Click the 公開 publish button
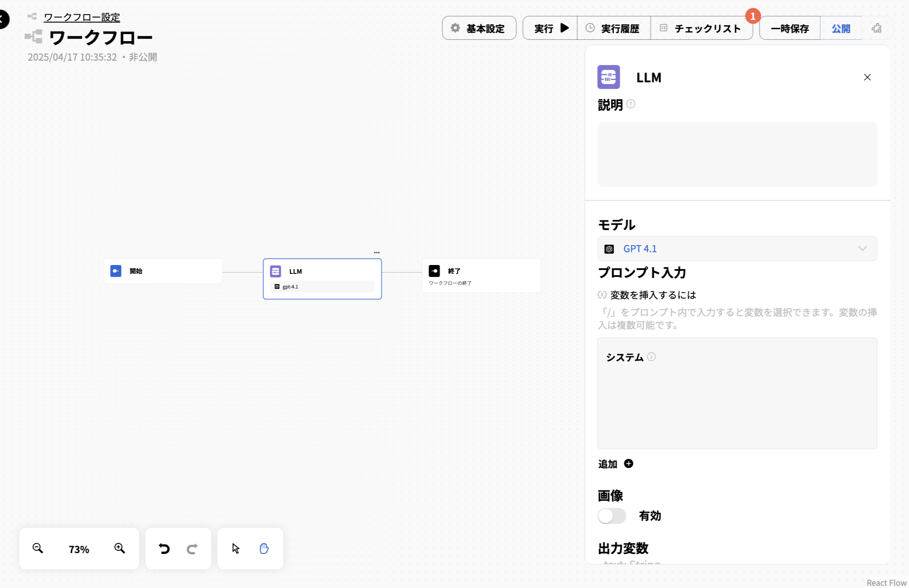The height and width of the screenshot is (588, 909). click(x=841, y=28)
